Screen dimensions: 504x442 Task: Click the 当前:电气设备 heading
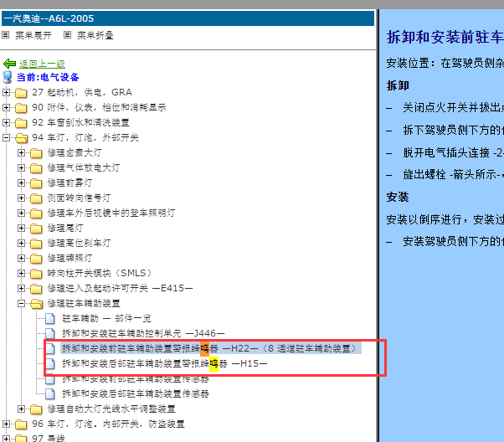point(48,77)
